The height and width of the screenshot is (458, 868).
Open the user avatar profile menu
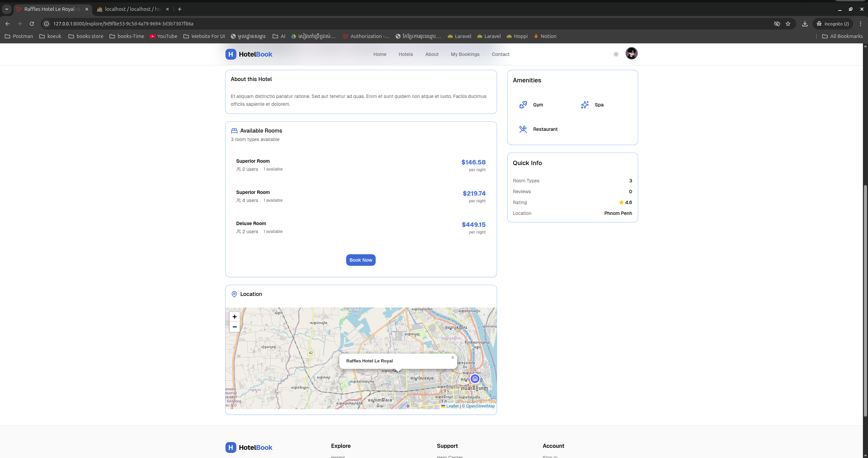(x=631, y=53)
